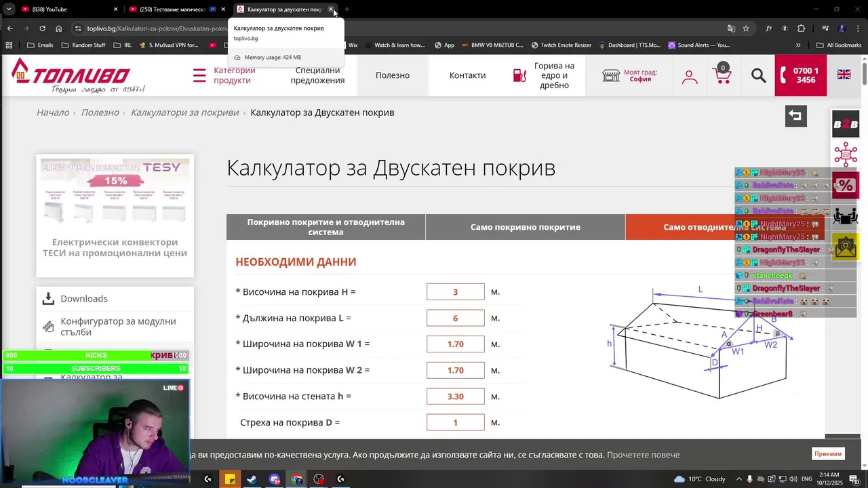Open the user account icon

coord(690,77)
